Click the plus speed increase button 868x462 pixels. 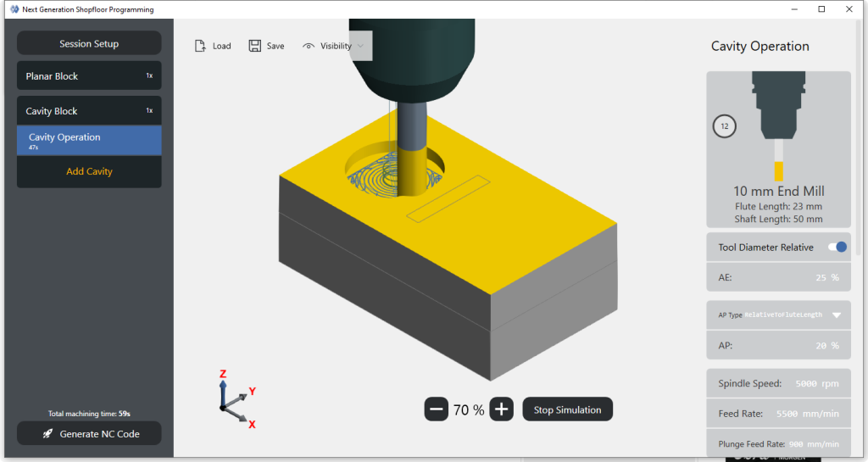(501, 409)
